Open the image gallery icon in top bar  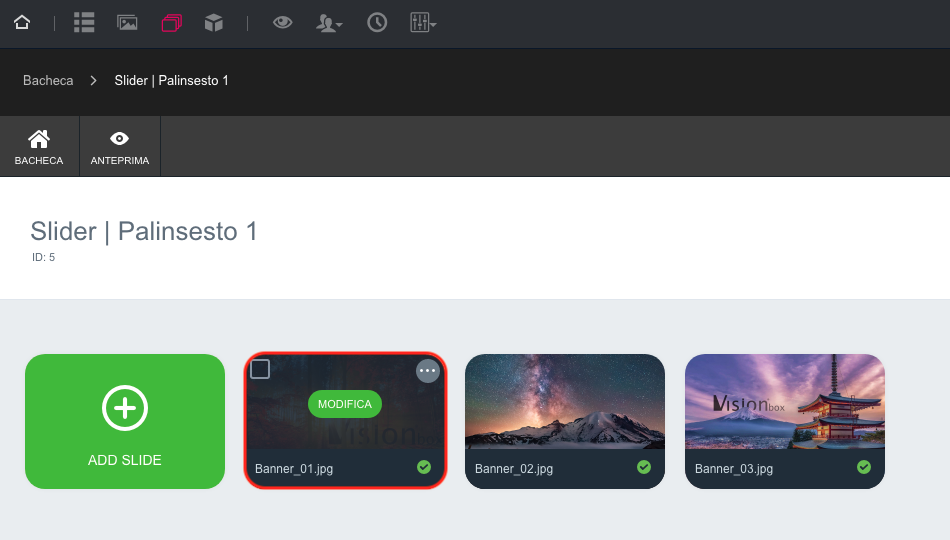pos(127,22)
